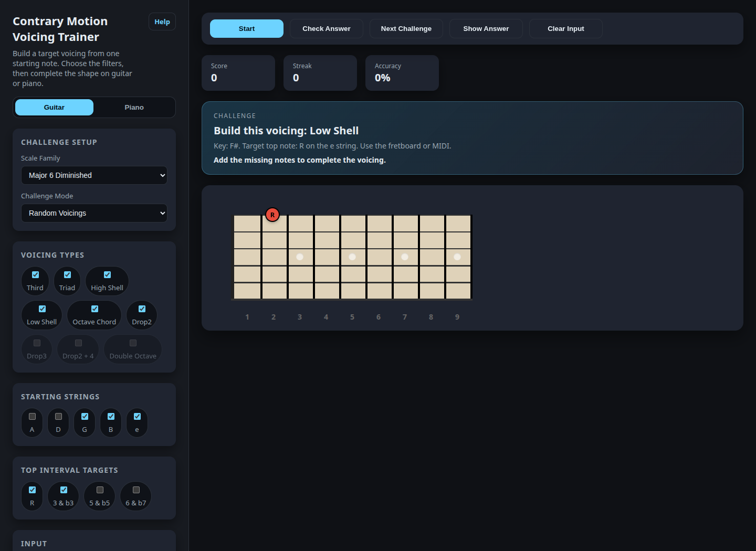Click the Score stat card

[x=238, y=73]
